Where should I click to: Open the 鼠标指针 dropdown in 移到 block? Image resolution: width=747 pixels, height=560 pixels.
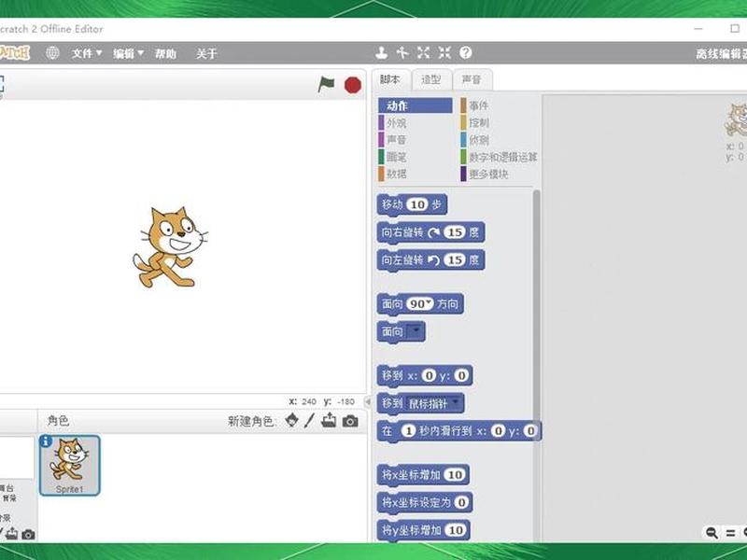[434, 404]
